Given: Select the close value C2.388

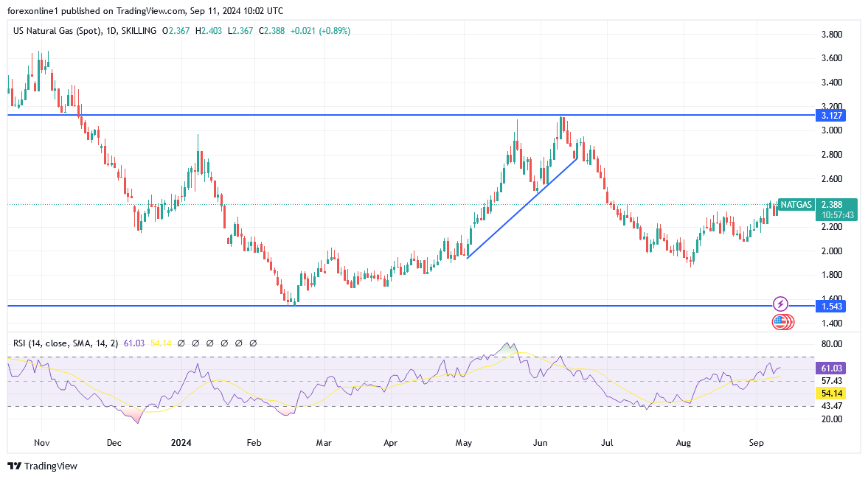Looking at the screenshot, I should pyautogui.click(x=271, y=31).
